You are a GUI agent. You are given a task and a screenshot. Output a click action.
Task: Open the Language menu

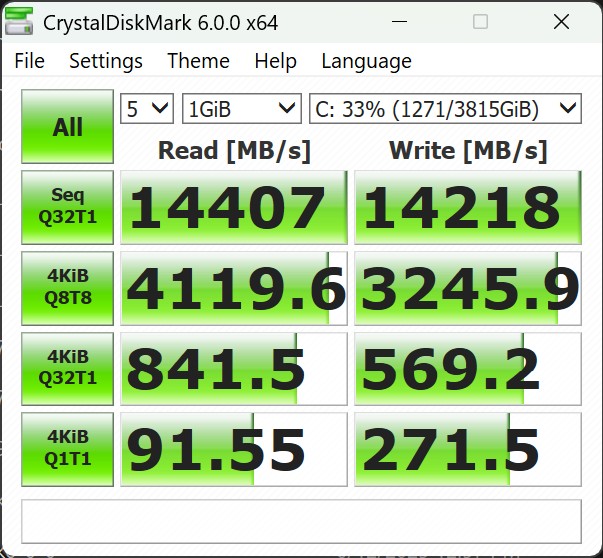[x=366, y=61]
